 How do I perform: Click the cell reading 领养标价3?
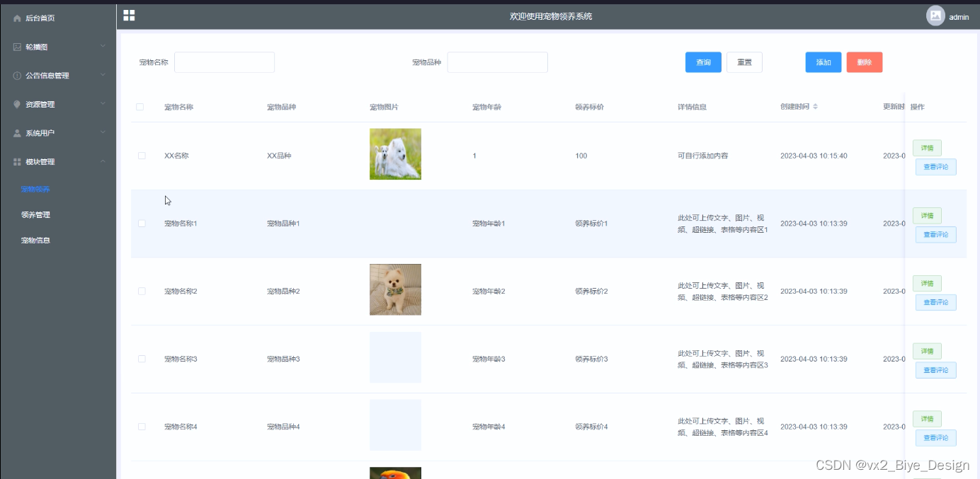[591, 359]
